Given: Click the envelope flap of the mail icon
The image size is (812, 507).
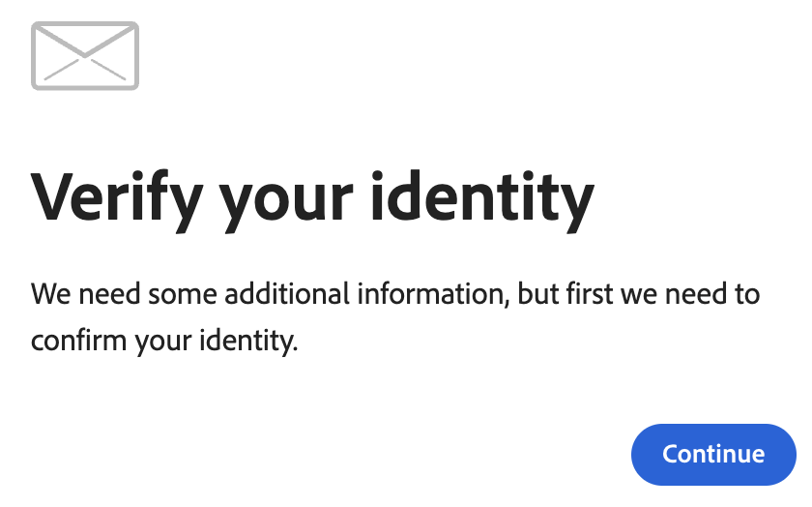Looking at the screenshot, I should 85,45.
